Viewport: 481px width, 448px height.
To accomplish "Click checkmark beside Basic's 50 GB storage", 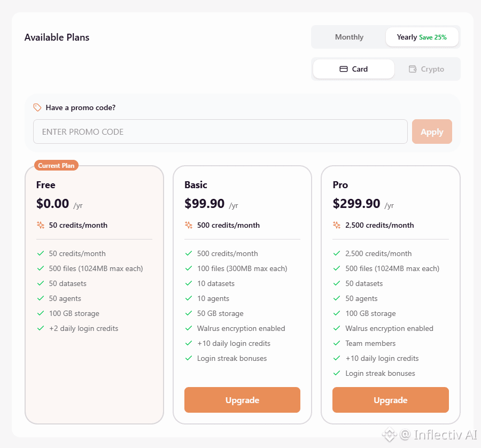I will pyautogui.click(x=189, y=313).
